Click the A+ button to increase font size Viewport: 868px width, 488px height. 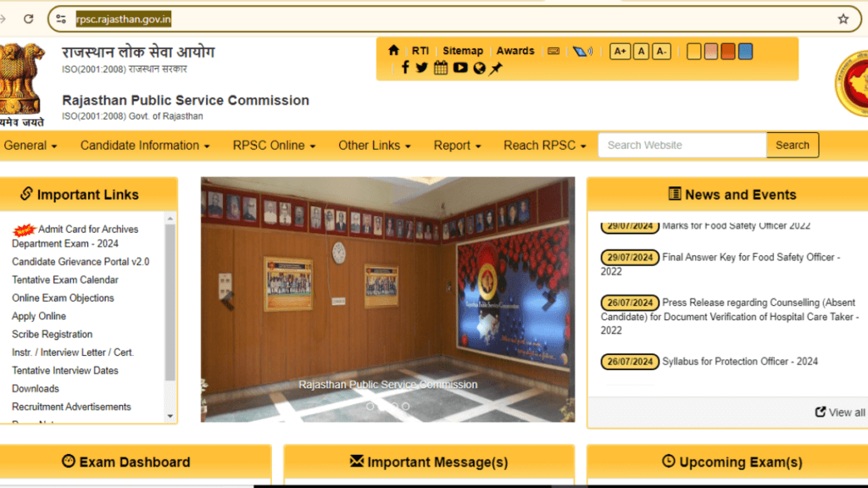pos(620,51)
